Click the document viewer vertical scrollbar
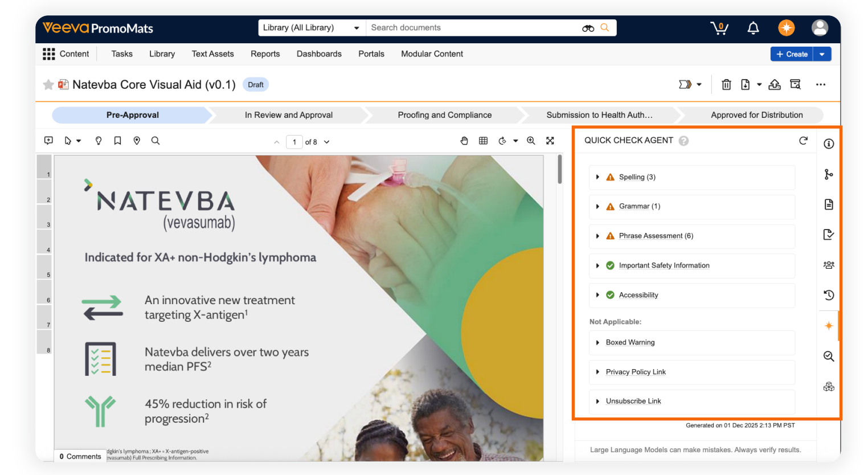 coord(560,170)
